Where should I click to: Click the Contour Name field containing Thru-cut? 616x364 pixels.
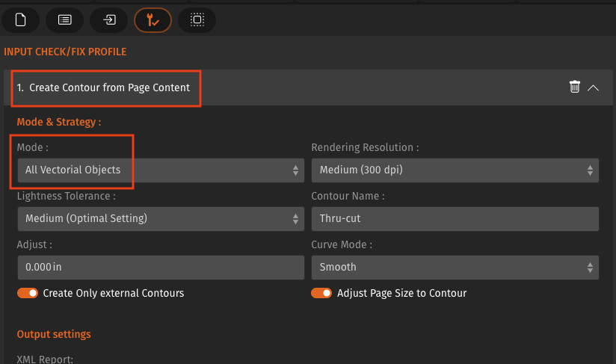point(455,219)
